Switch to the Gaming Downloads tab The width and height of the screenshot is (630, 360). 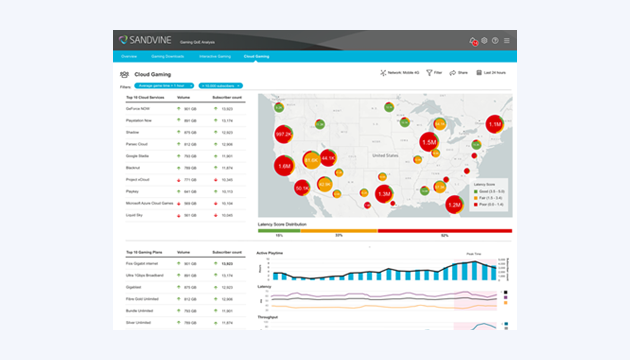(x=168, y=56)
